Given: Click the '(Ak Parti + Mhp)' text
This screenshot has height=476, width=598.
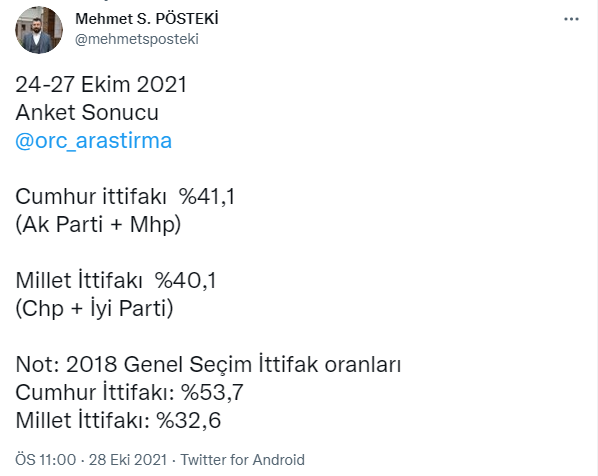Looking at the screenshot, I should pos(98,225).
